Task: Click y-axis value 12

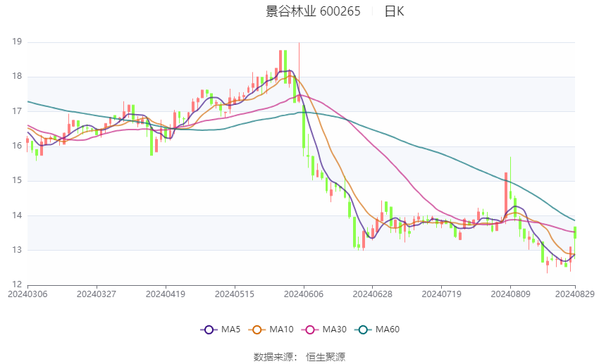Action: [x=17, y=284]
